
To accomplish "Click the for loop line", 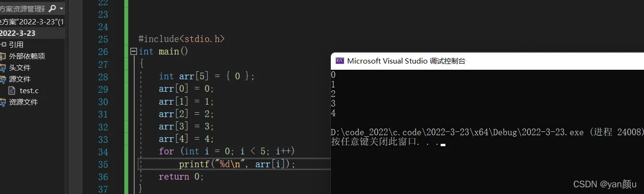I will click(227, 151).
